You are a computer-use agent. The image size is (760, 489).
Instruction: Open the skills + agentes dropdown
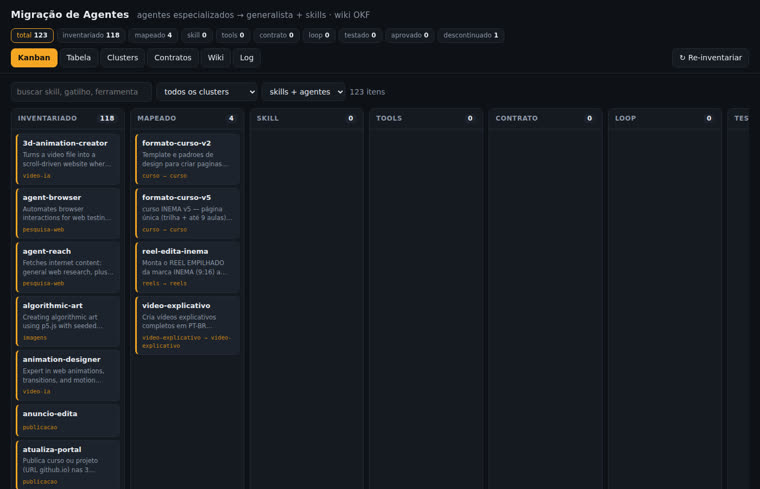coord(303,92)
